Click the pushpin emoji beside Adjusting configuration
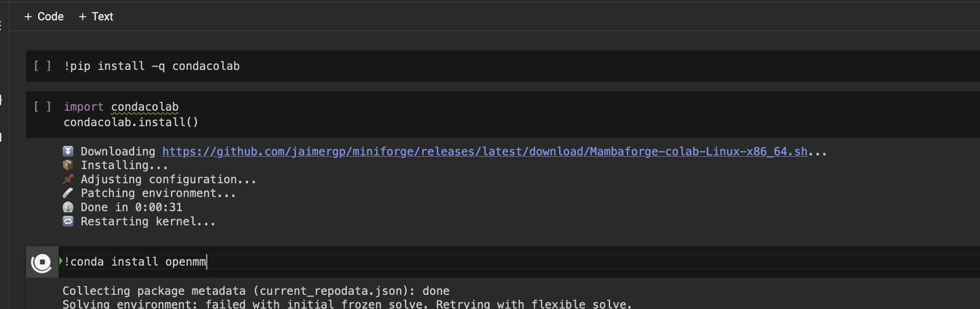The image size is (980, 309). [68, 179]
